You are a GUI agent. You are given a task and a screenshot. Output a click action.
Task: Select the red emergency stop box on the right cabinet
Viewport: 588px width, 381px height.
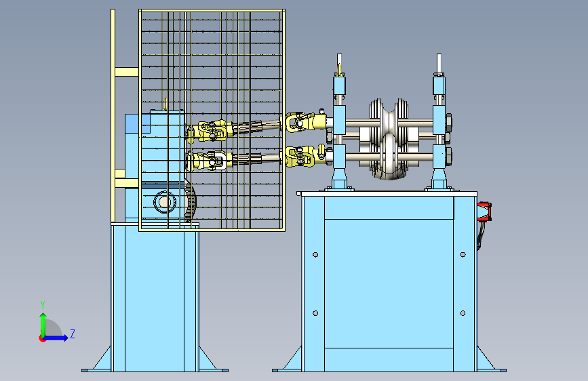tap(484, 212)
